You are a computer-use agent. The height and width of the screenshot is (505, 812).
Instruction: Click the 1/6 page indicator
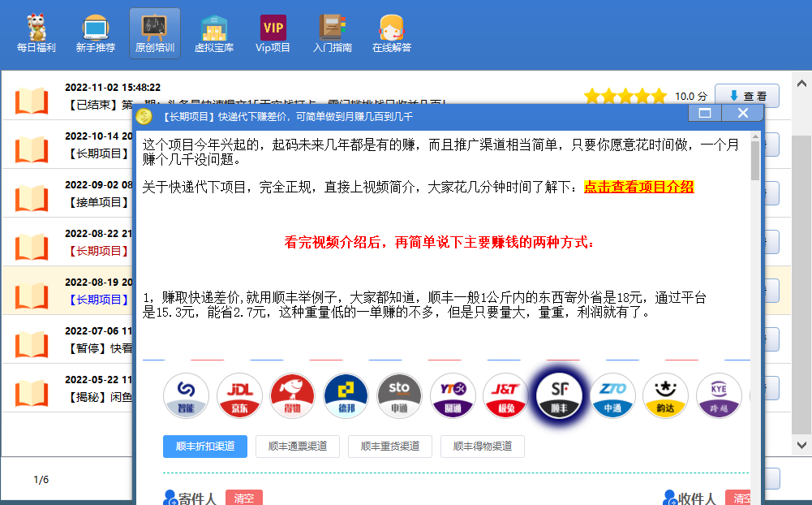41,480
